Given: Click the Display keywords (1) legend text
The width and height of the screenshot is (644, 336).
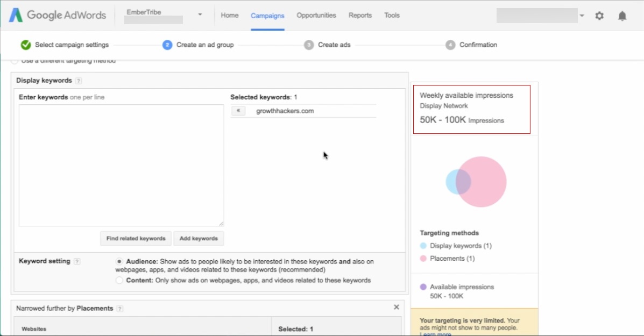Looking at the screenshot, I should [x=461, y=246].
